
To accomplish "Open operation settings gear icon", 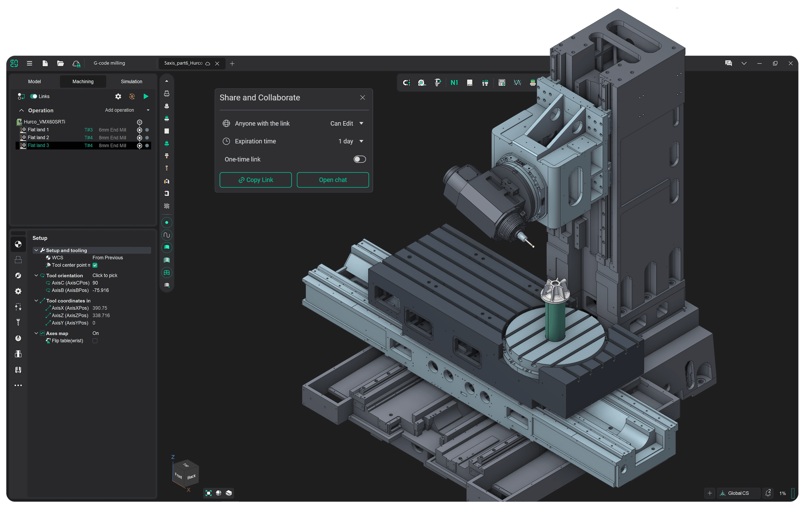I will [118, 96].
